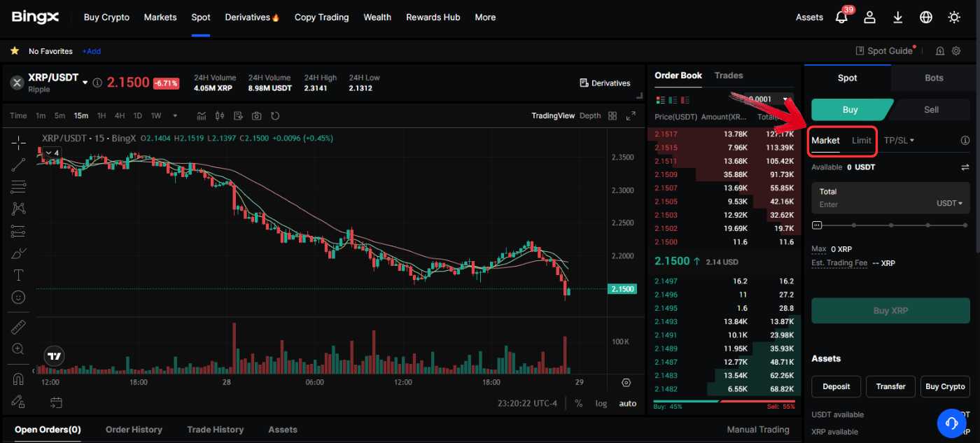Screen dimensions: 980x443
Task: Click the Total amount input field
Action: tap(890, 198)
